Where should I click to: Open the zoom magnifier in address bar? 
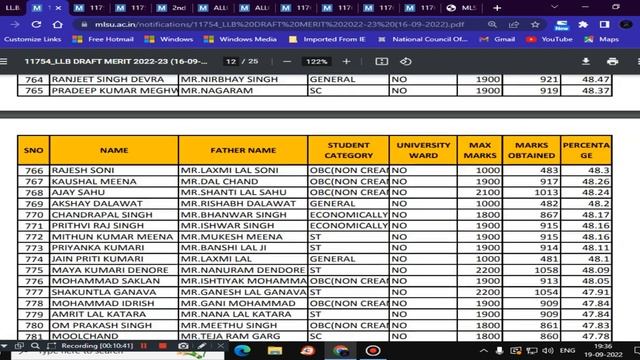pos(492,24)
